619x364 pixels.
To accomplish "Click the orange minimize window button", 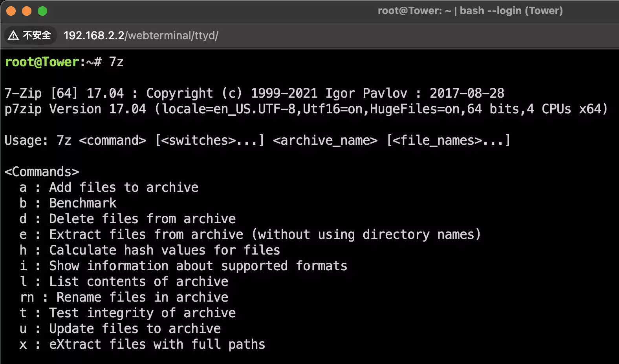I will click(x=27, y=11).
